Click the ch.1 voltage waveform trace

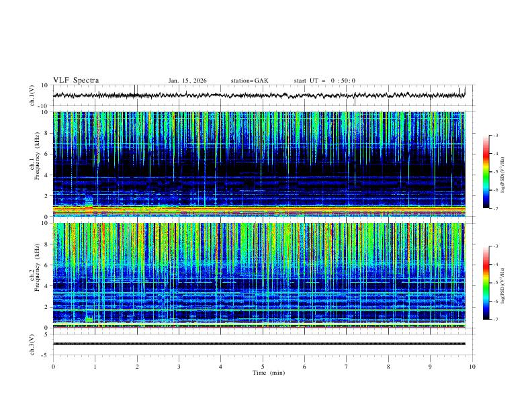pyautogui.click(x=259, y=95)
